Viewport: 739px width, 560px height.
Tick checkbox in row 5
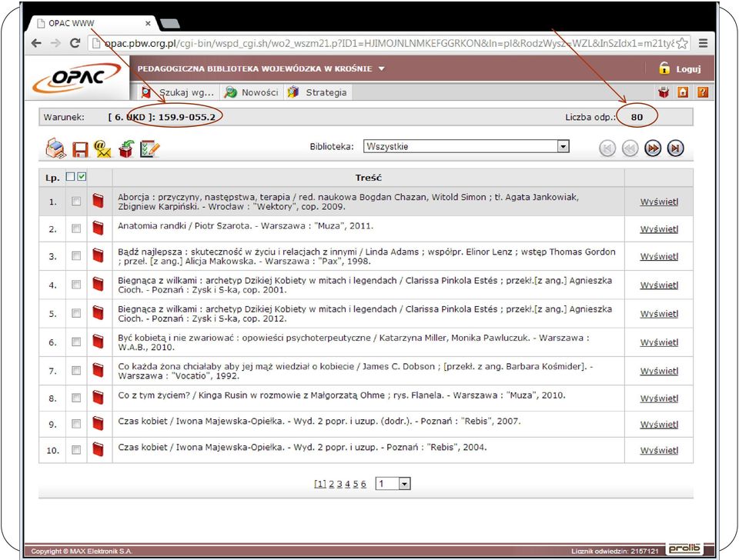coord(76,313)
